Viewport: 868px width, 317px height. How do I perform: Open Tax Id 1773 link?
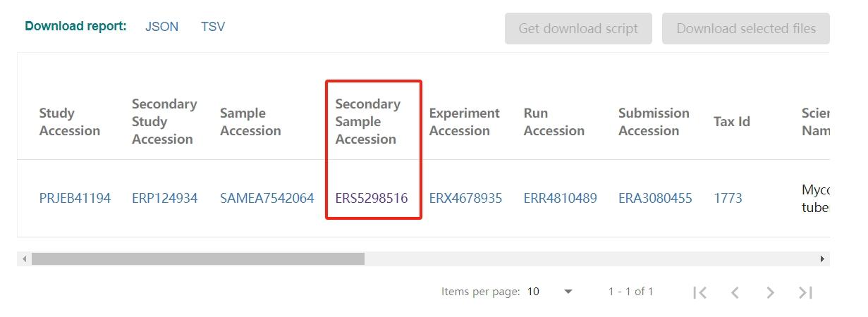coord(728,198)
